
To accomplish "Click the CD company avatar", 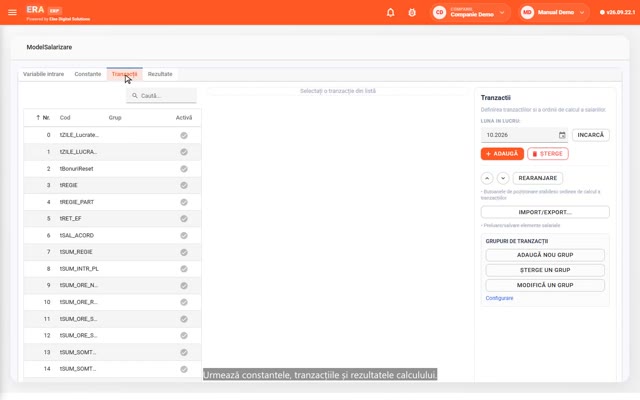I will (x=439, y=12).
